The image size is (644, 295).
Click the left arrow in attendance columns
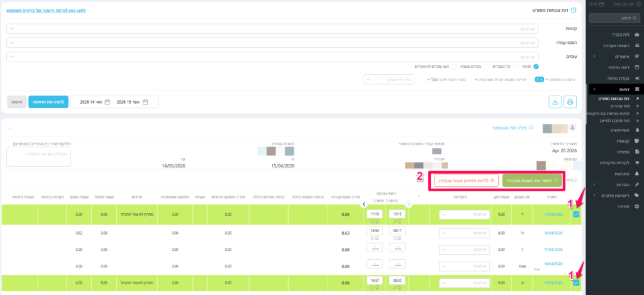(364, 204)
